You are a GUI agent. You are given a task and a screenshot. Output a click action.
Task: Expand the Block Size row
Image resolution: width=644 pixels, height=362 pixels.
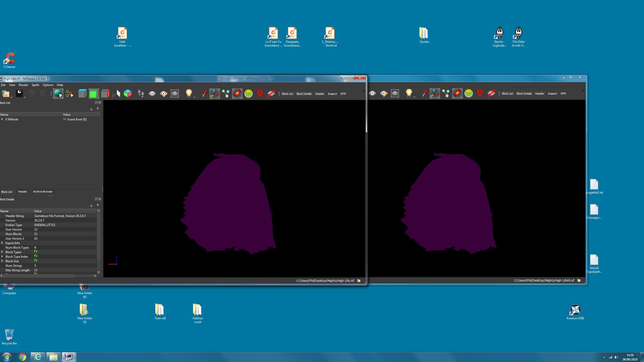pyautogui.click(x=2, y=261)
